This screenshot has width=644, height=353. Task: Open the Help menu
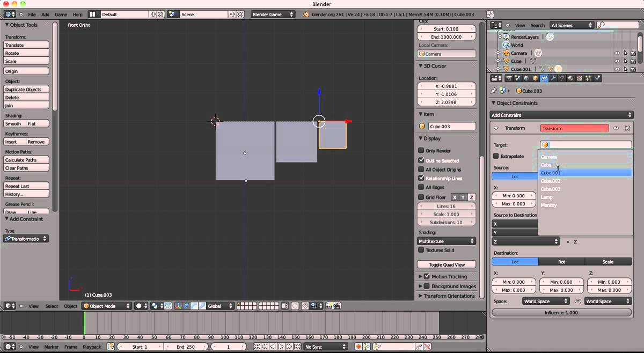pyautogui.click(x=77, y=14)
